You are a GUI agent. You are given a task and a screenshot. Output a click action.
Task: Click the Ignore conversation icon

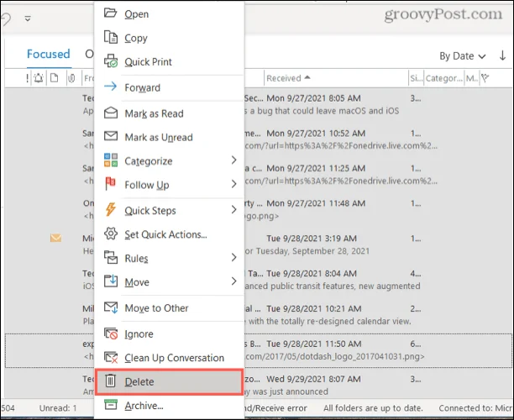111,333
